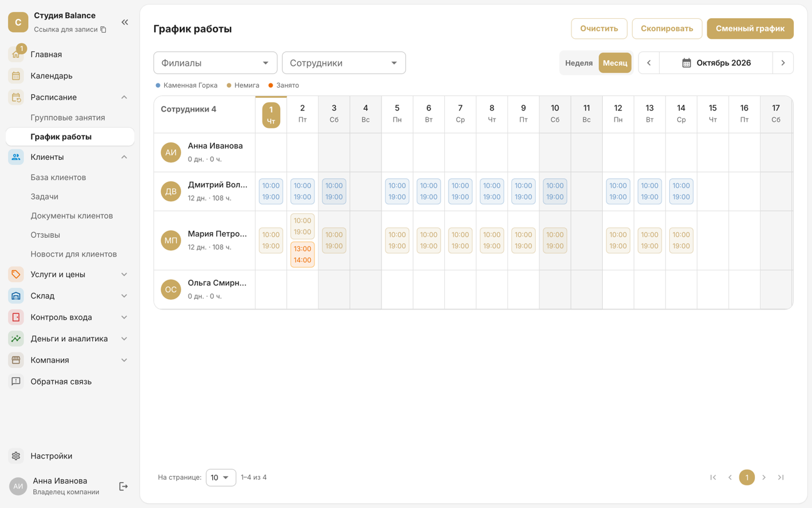Copy the booking link icon
The width and height of the screenshot is (812, 508).
pyautogui.click(x=103, y=29)
